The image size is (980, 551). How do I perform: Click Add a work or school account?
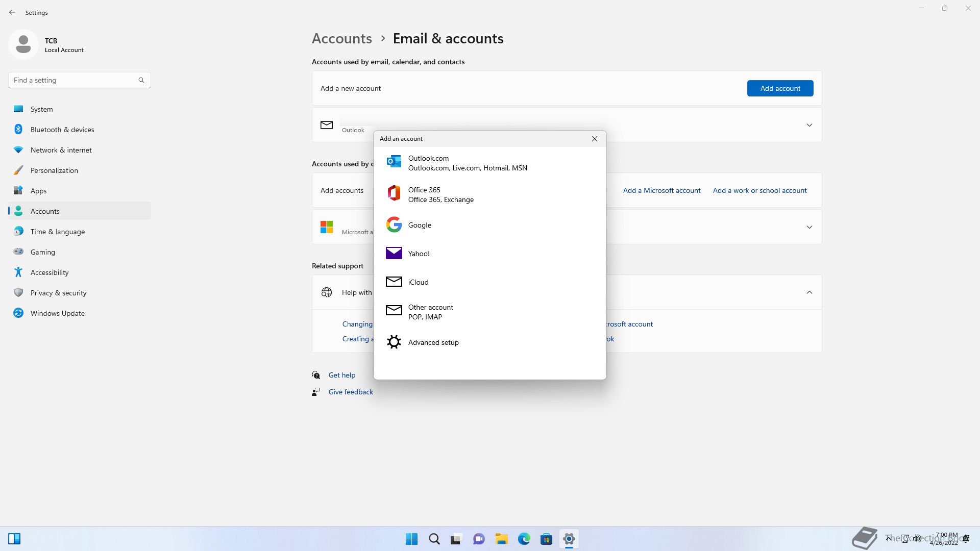pyautogui.click(x=759, y=190)
